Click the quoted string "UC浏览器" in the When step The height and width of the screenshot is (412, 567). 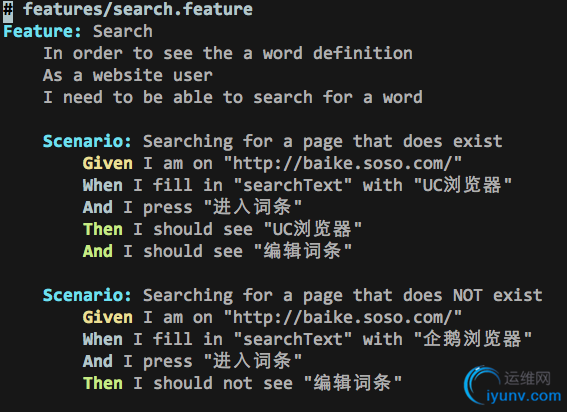pyautogui.click(x=463, y=185)
